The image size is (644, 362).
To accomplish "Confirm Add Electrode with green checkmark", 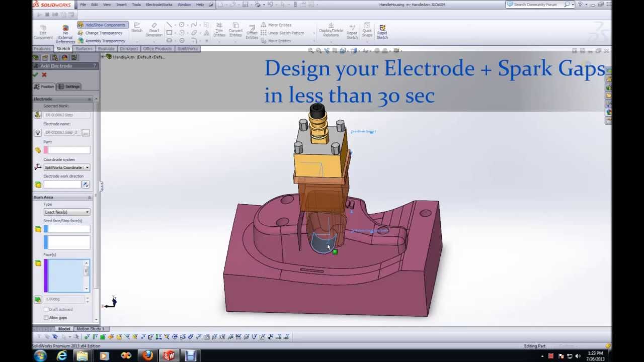I will coord(35,74).
